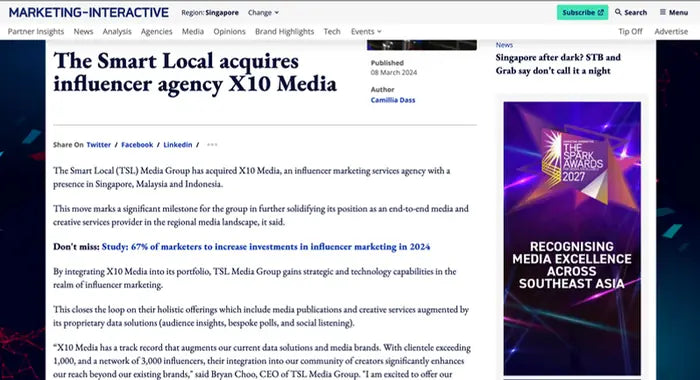Go to the News nav item
Screen dimensions: 700x380
[x=83, y=31]
